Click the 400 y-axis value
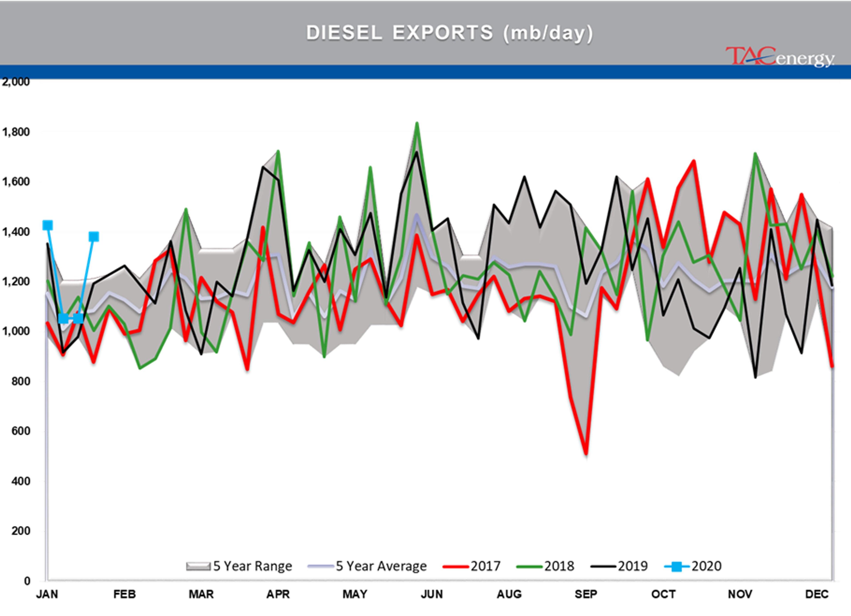 click(x=21, y=481)
